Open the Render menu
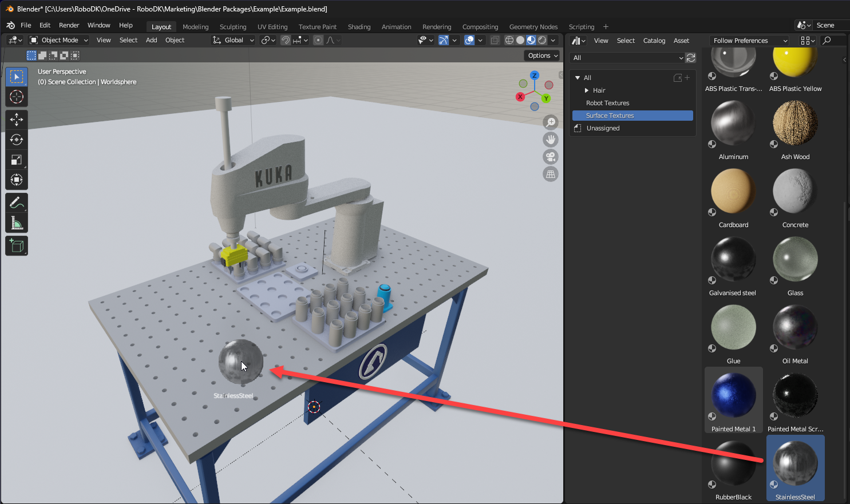 pyautogui.click(x=69, y=25)
